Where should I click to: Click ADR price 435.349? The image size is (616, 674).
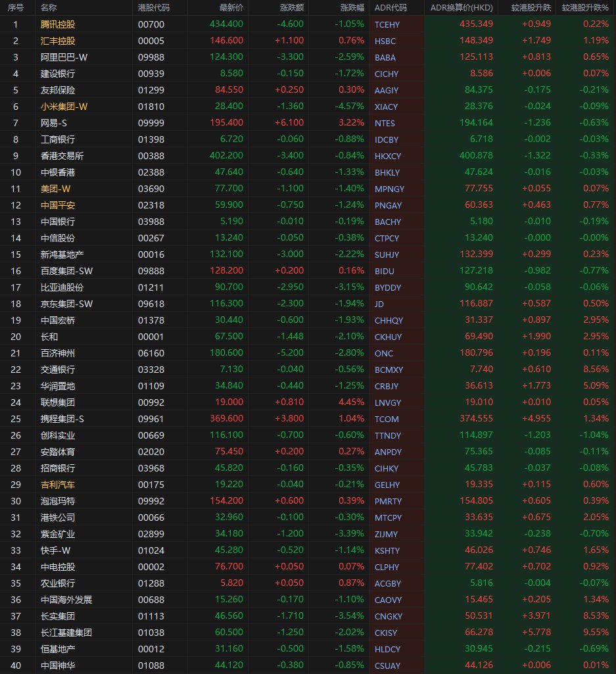(476, 24)
